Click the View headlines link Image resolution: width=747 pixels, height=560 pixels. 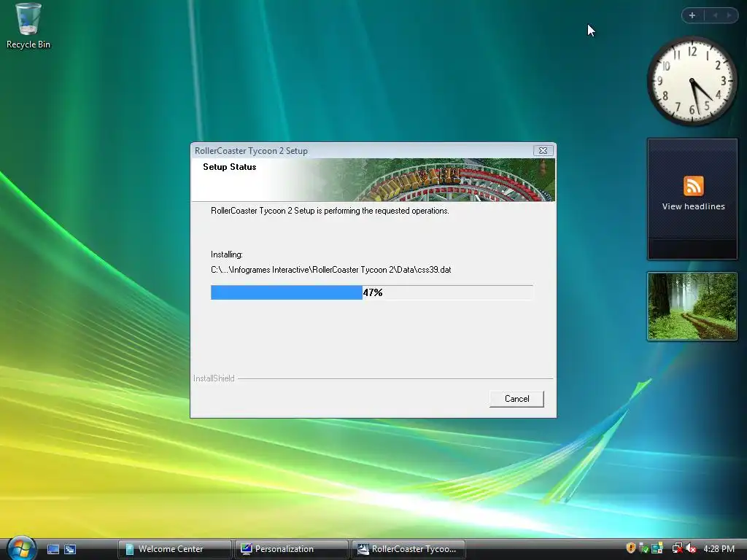coord(693,206)
